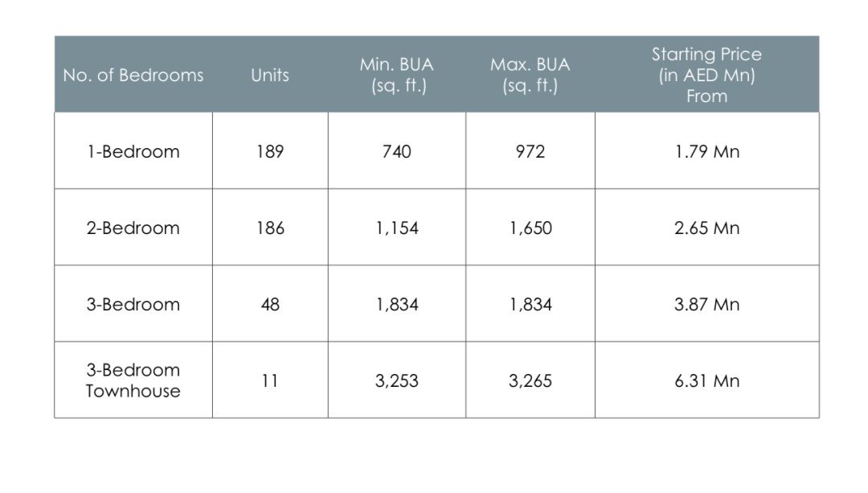Screen dimensions: 868x493
Task: Click the 3,253 minimum BUA cell
Action: tap(396, 381)
